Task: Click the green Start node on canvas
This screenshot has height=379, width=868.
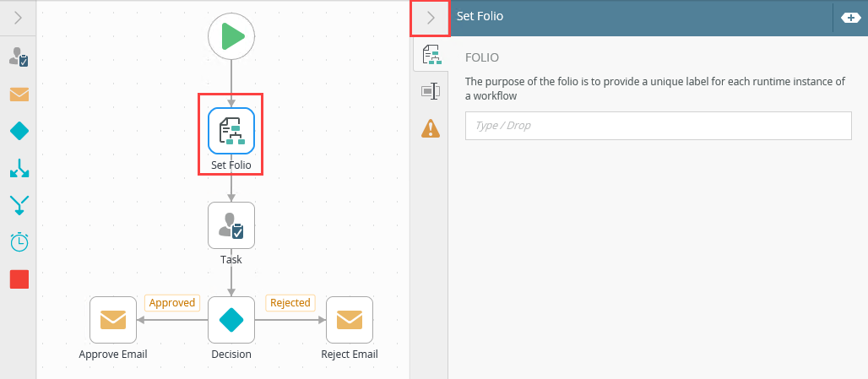Action: click(231, 37)
